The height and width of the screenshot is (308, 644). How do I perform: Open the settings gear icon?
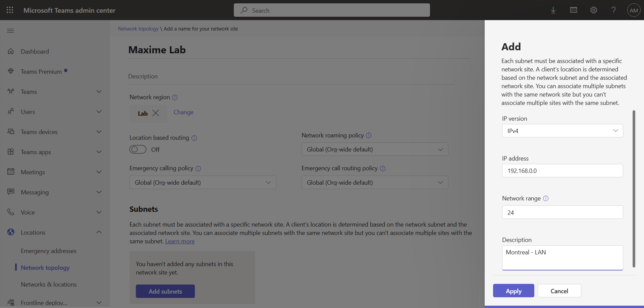click(593, 10)
